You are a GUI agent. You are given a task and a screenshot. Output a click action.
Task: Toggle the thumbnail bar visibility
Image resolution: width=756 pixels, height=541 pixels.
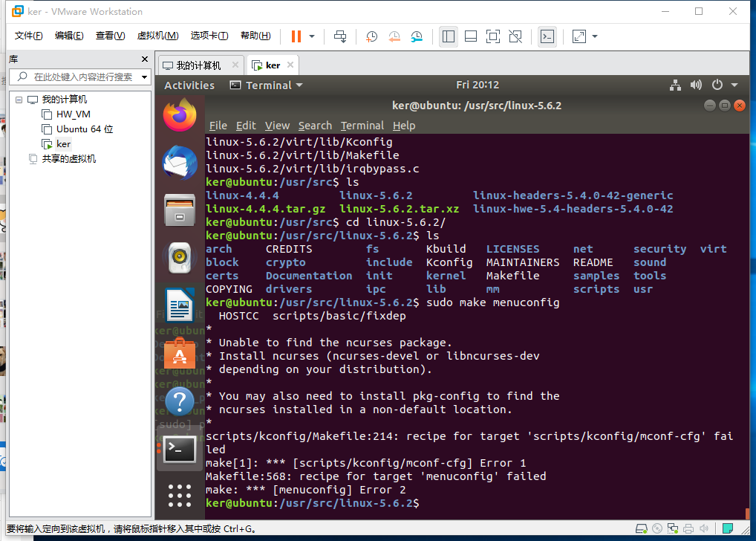pyautogui.click(x=471, y=36)
